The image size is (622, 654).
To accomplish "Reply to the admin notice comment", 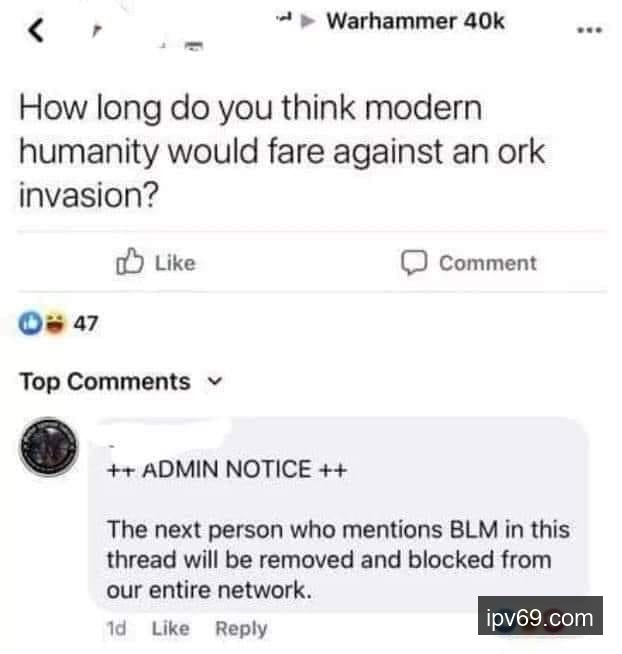I will (x=241, y=628).
